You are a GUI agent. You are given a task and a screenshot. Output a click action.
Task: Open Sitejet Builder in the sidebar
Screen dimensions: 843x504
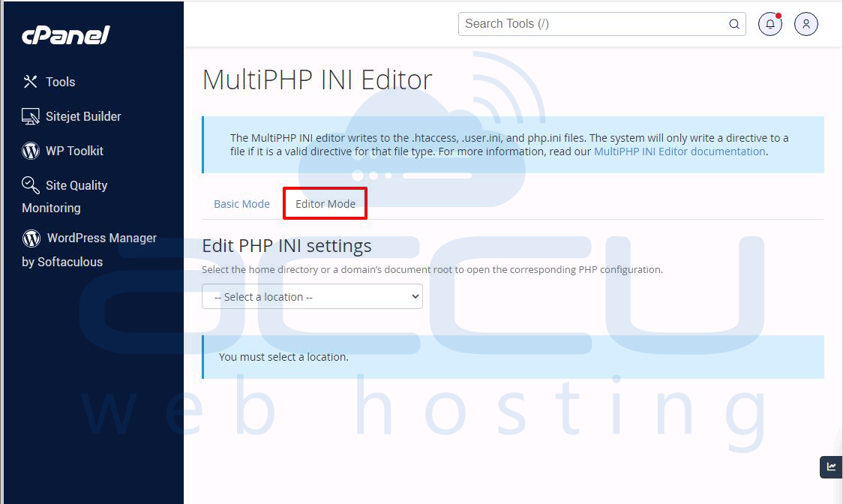point(83,116)
